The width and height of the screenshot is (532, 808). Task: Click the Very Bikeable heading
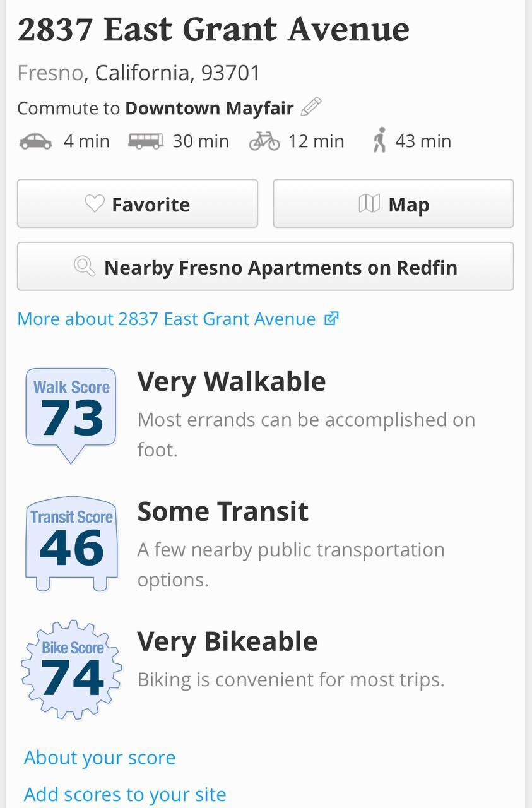pyautogui.click(x=228, y=641)
